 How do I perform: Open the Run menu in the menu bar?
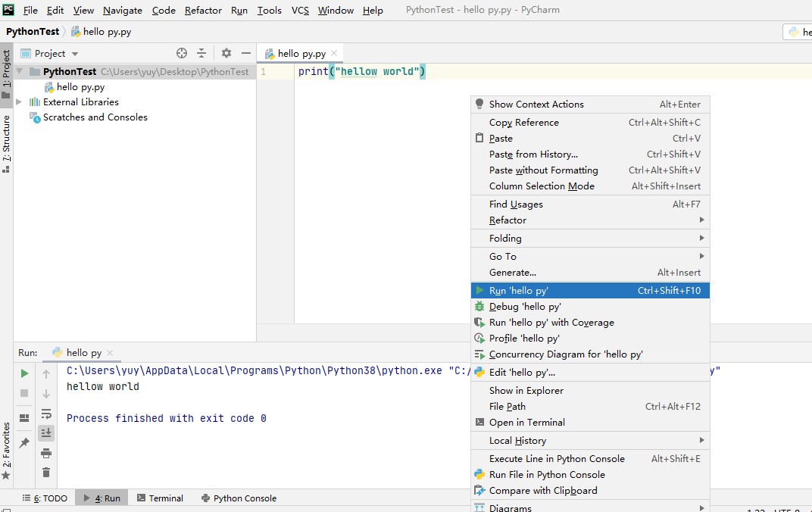coord(239,11)
